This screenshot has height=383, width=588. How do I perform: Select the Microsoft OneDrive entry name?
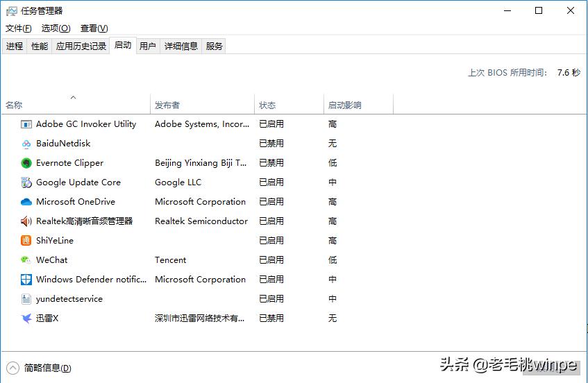tap(76, 202)
